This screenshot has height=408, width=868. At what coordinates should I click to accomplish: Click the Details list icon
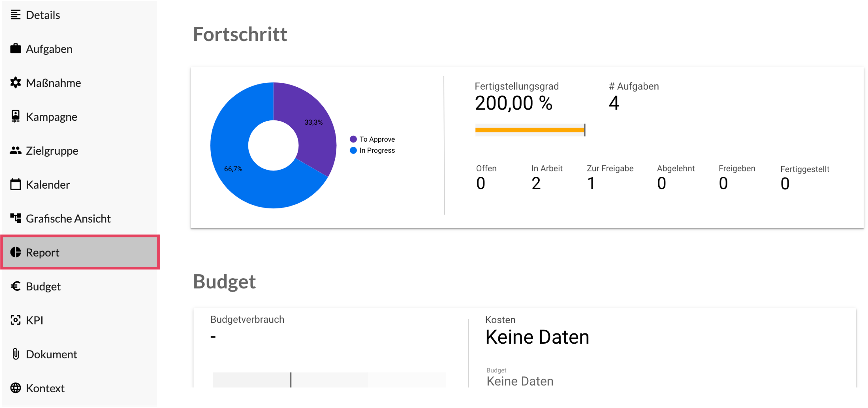click(16, 15)
